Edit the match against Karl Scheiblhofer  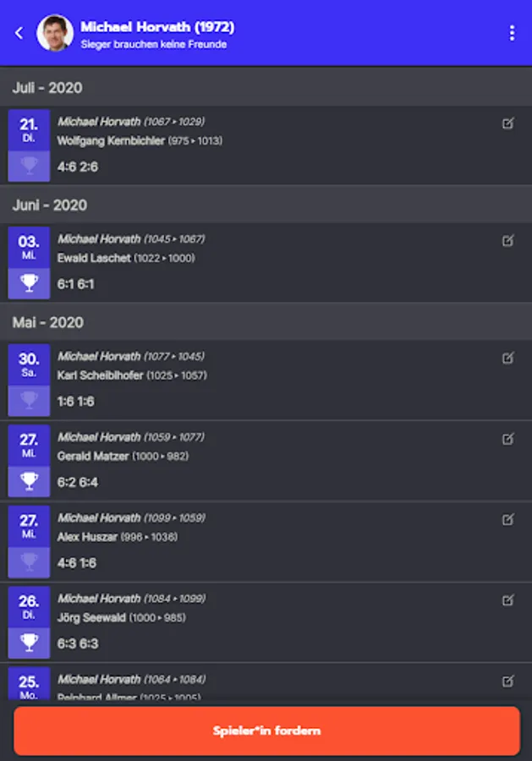(x=507, y=359)
